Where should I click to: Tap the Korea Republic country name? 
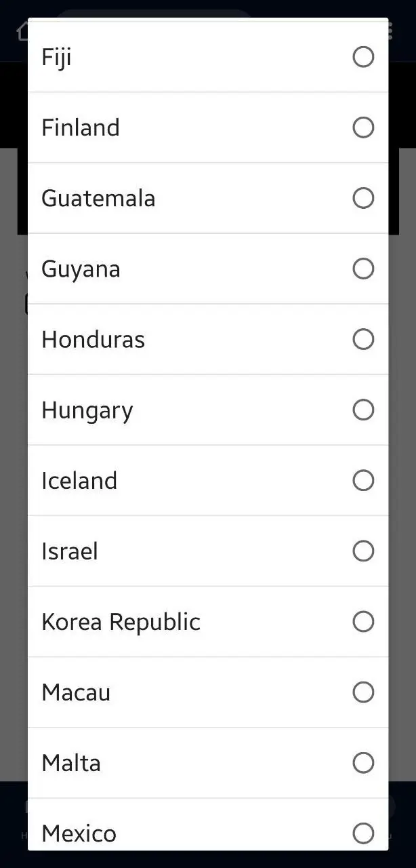click(121, 622)
